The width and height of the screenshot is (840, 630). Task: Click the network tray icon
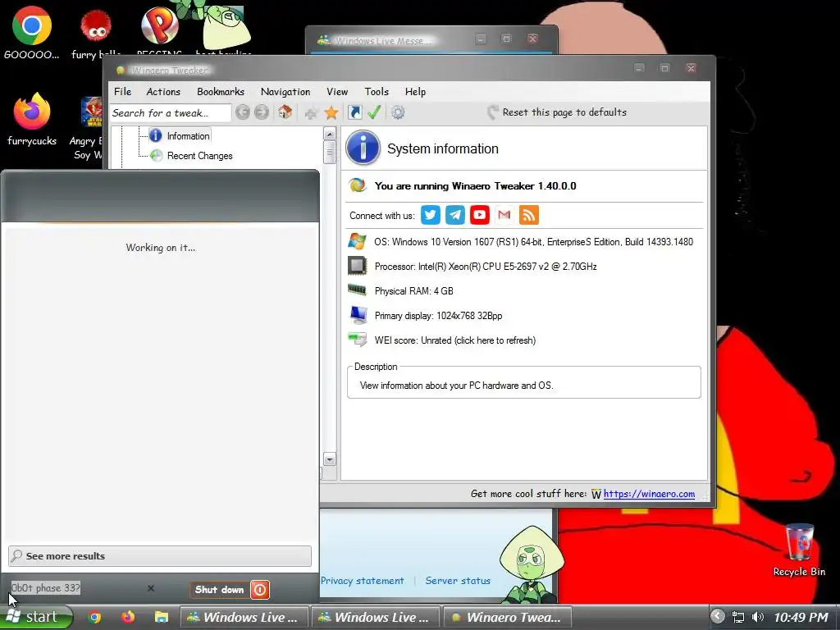(738, 617)
